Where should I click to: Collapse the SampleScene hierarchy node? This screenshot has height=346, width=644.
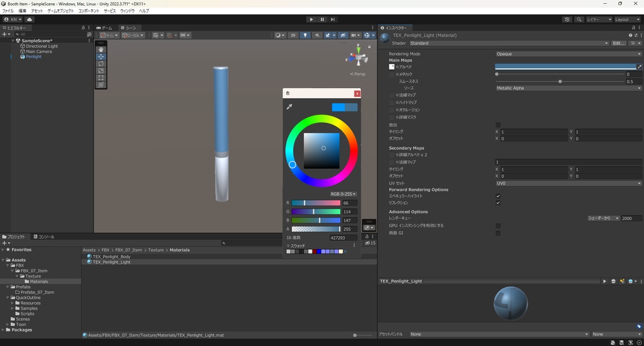click(13, 41)
